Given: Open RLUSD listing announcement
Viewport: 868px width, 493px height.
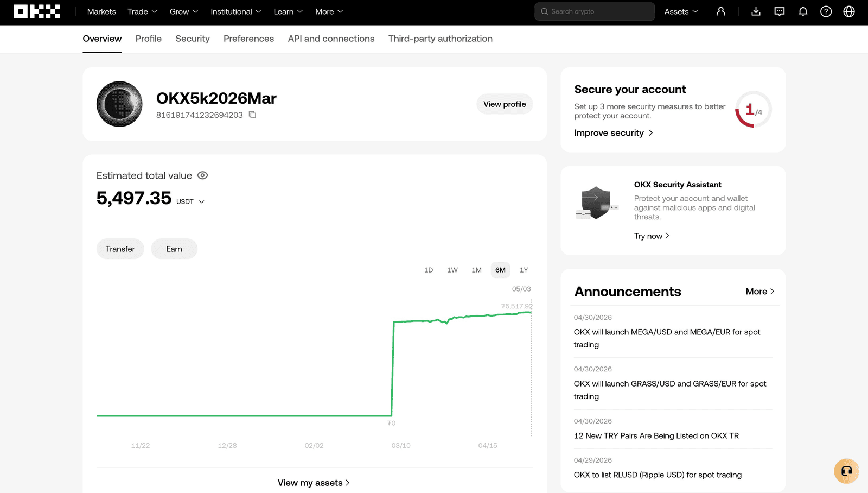Looking at the screenshot, I should pos(658,475).
